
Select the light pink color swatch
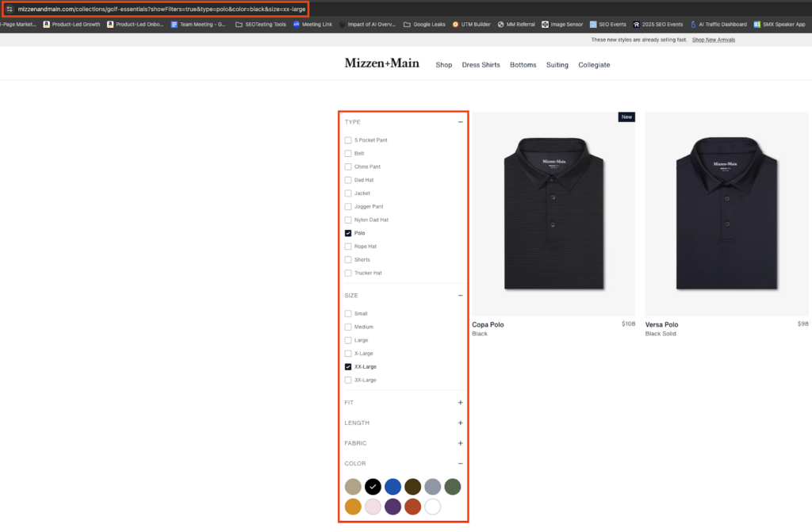pyautogui.click(x=373, y=507)
